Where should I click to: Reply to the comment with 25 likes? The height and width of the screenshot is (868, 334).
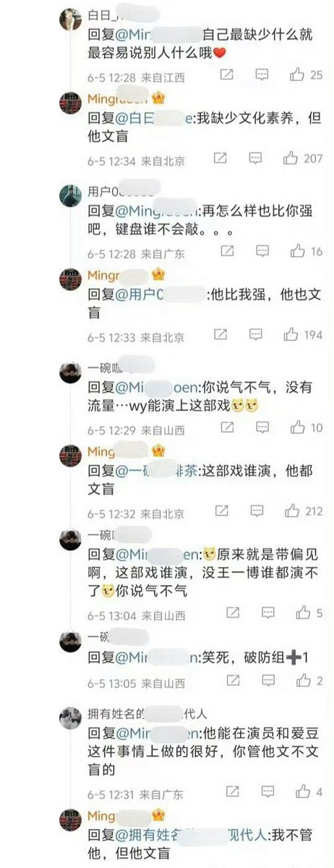262,75
